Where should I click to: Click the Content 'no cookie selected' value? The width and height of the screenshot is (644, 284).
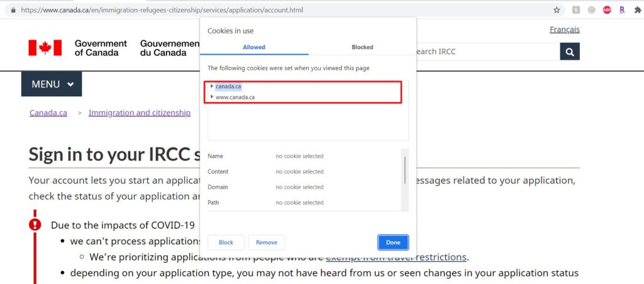(299, 172)
